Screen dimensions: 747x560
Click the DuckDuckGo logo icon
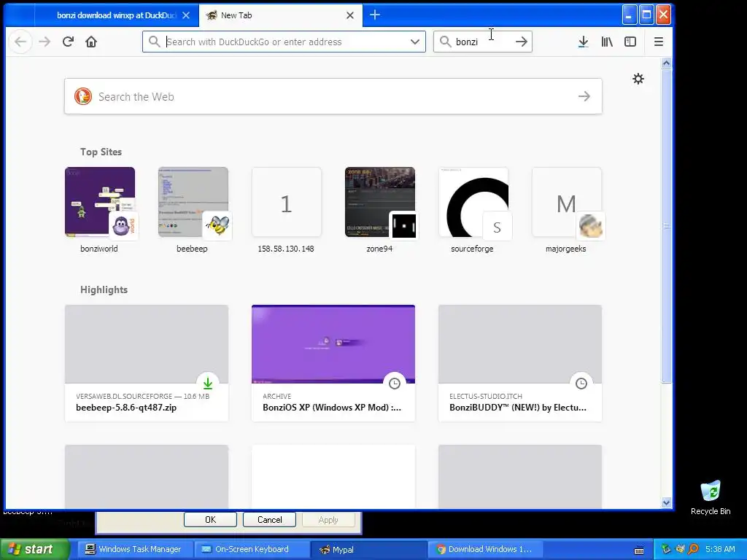click(x=83, y=96)
